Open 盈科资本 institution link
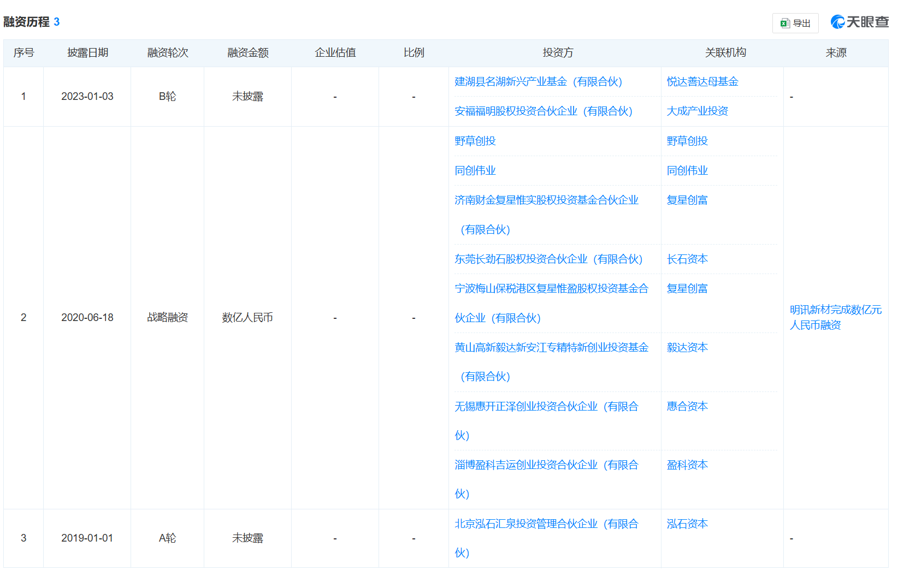Image resolution: width=898 pixels, height=588 pixels. tap(687, 465)
